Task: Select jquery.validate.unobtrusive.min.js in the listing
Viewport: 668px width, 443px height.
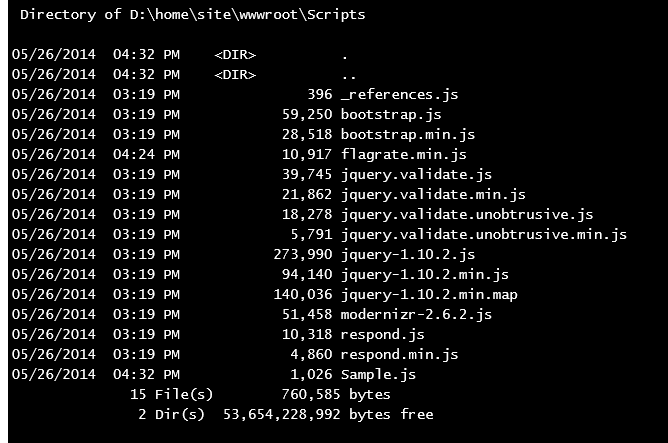Action: pos(484,234)
